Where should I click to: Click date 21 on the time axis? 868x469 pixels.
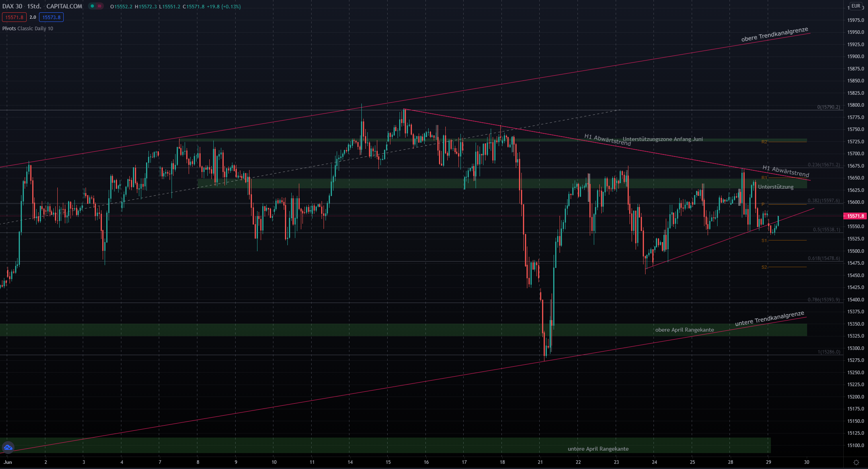coord(540,462)
